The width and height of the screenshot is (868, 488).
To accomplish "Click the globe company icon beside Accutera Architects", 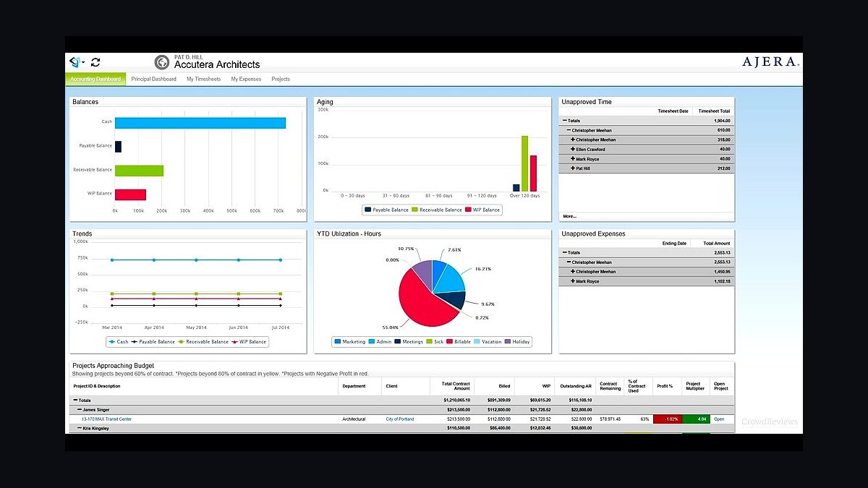I will [x=162, y=63].
